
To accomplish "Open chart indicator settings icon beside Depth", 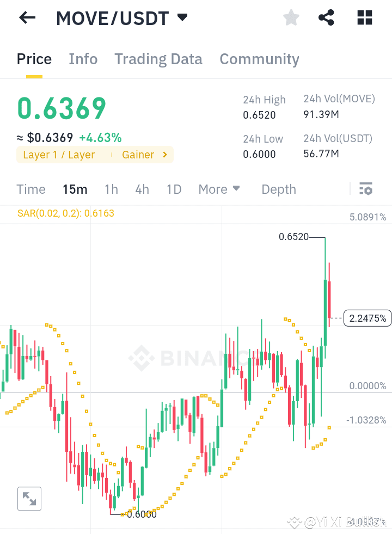I will [x=366, y=189].
